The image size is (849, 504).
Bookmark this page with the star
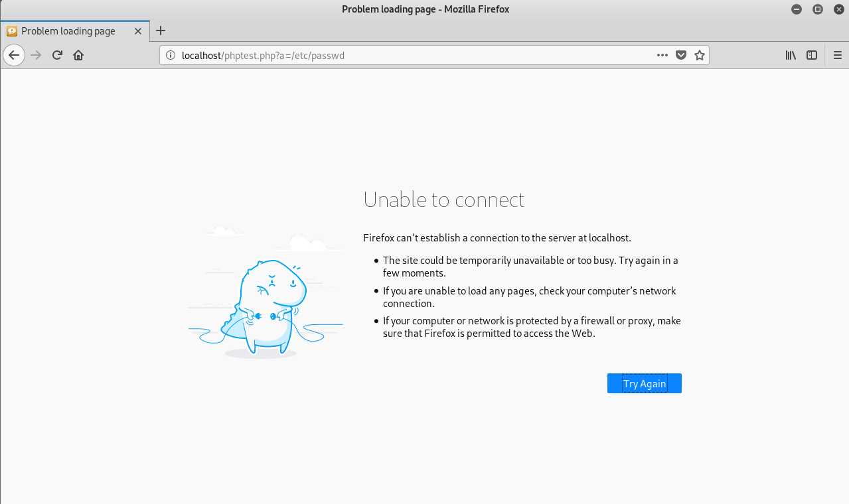700,55
